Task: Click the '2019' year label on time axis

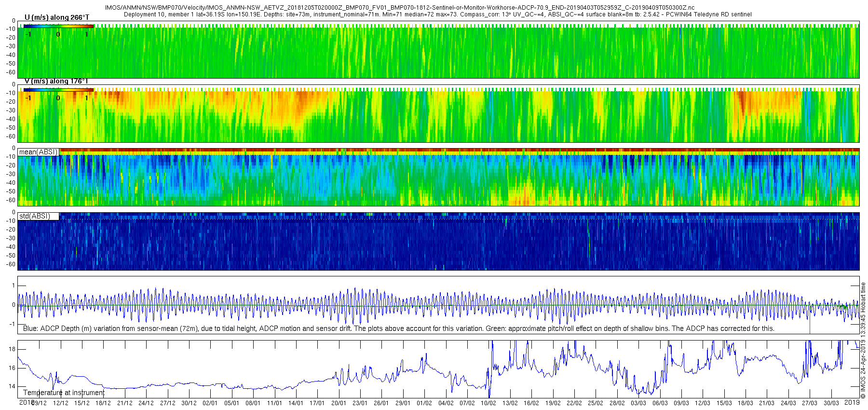Action: 852,402
